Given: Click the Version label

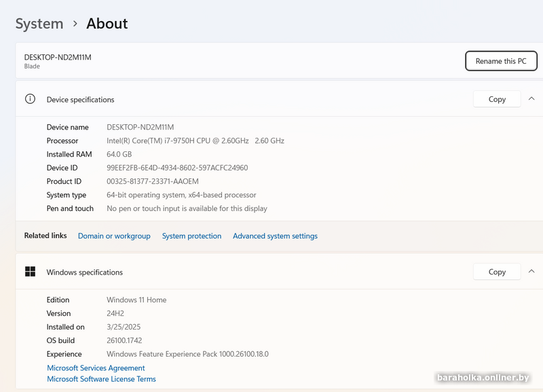Looking at the screenshot, I should pyautogui.click(x=58, y=313).
